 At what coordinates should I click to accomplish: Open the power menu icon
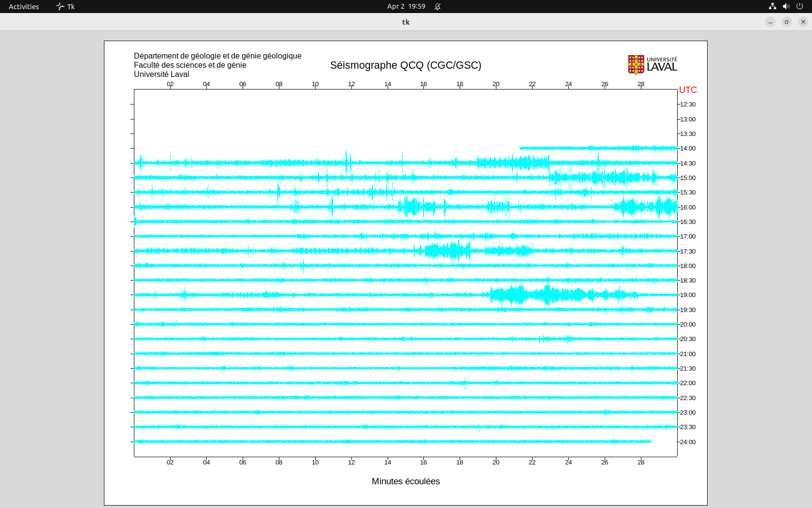point(799,6)
